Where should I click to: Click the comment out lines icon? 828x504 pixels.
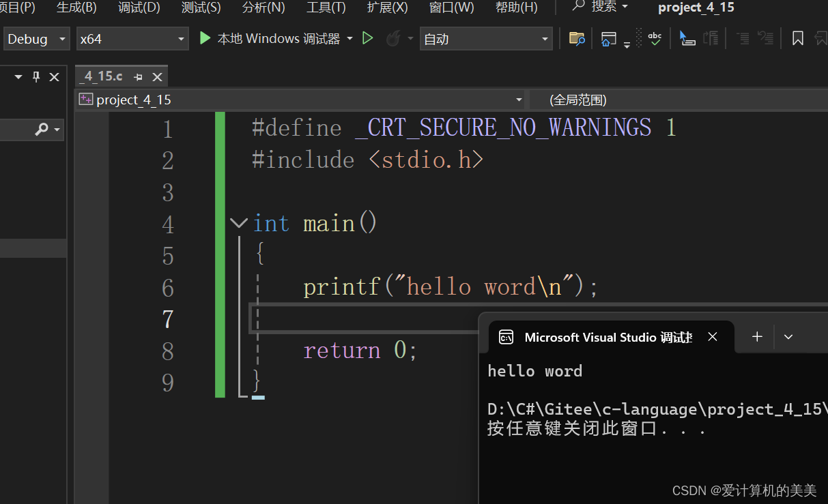[x=743, y=39]
